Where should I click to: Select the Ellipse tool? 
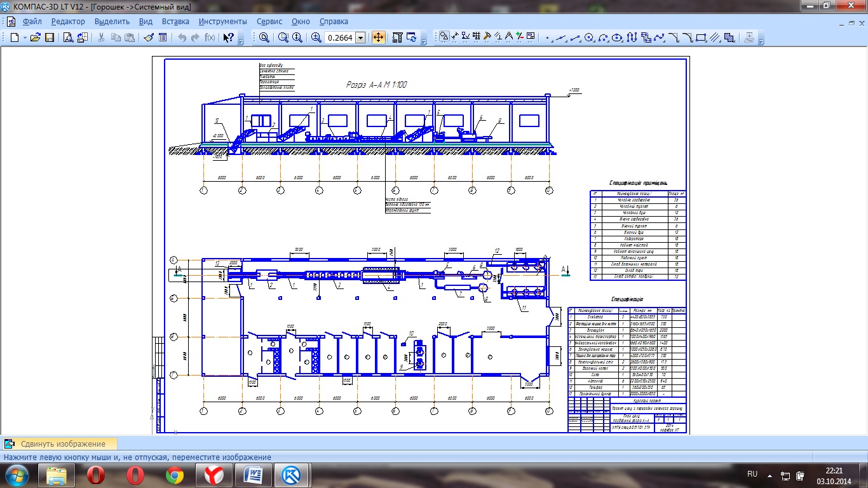(x=617, y=37)
